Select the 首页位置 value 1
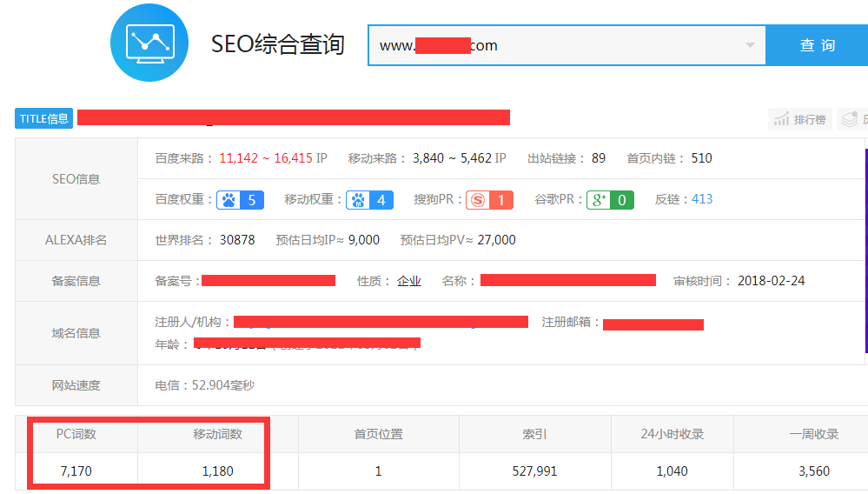The width and height of the screenshot is (868, 494). click(378, 471)
